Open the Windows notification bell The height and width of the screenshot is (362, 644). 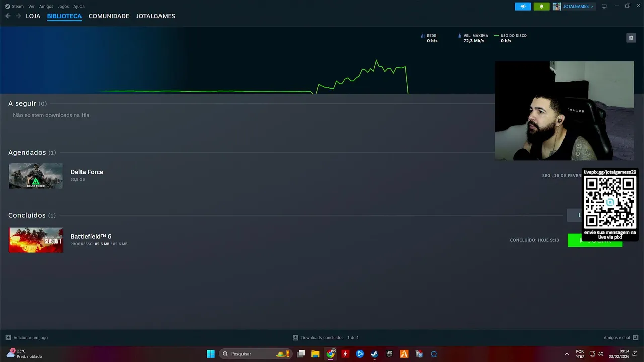click(636, 354)
